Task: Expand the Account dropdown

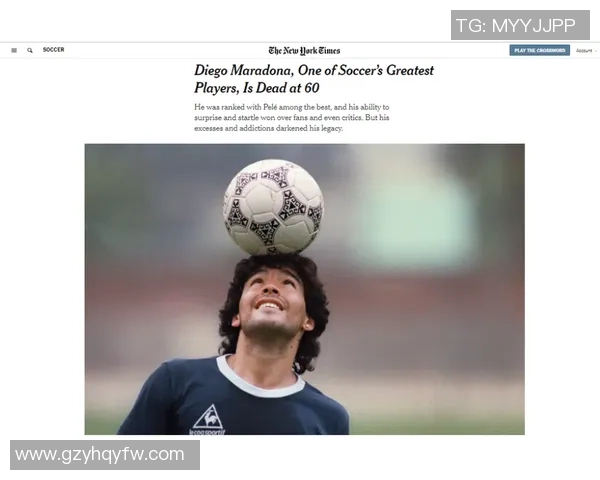Action: pyautogui.click(x=586, y=51)
